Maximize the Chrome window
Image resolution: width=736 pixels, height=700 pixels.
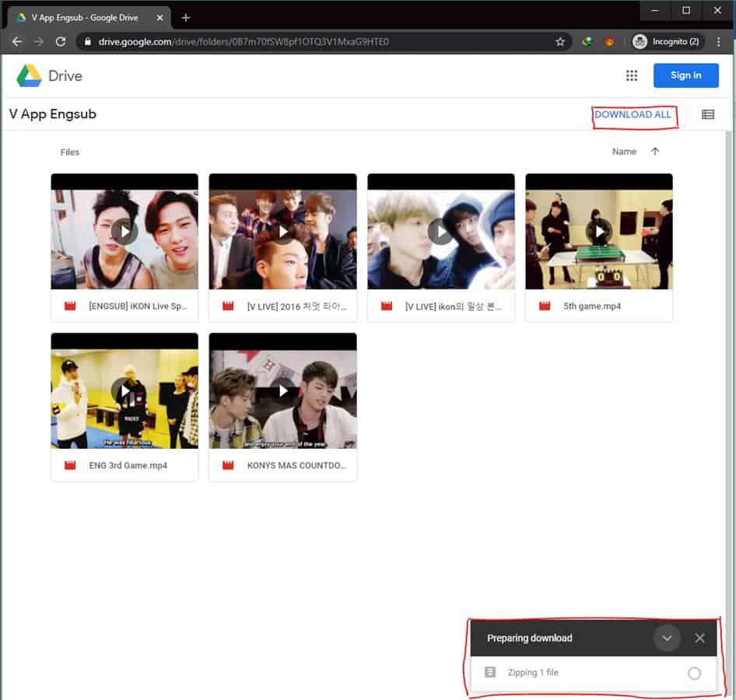pyautogui.click(x=686, y=10)
